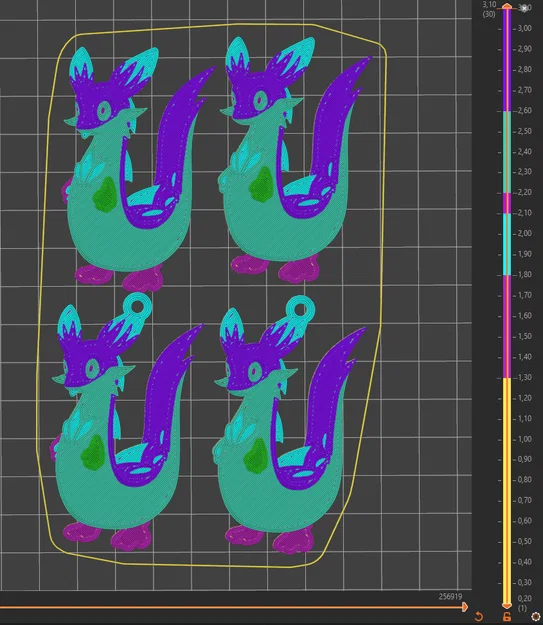Click the 256919 move count value
543x625 pixels.
(x=450, y=597)
